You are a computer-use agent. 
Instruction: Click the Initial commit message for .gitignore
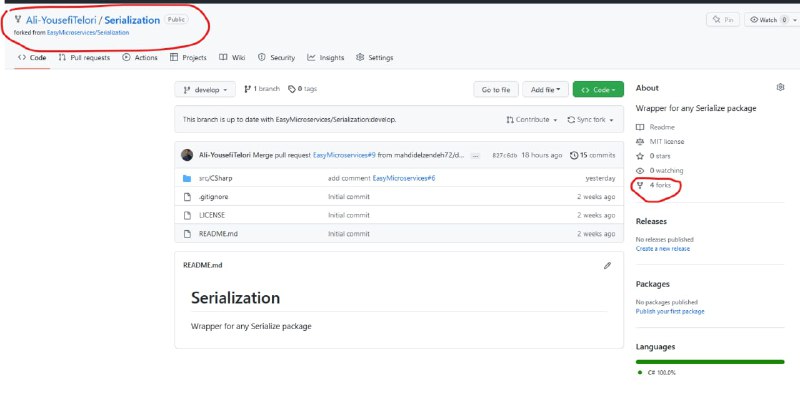[x=349, y=196]
